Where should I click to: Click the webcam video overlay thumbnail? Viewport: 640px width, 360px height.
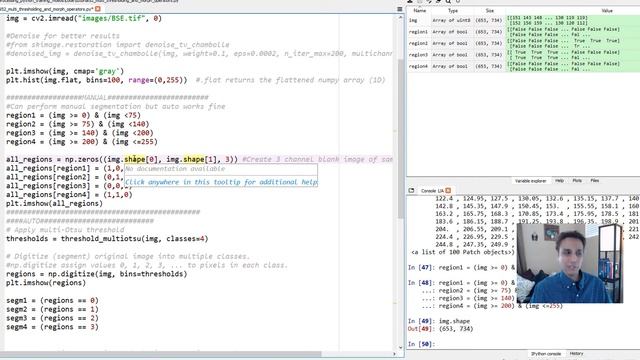pyautogui.click(x=570, y=263)
